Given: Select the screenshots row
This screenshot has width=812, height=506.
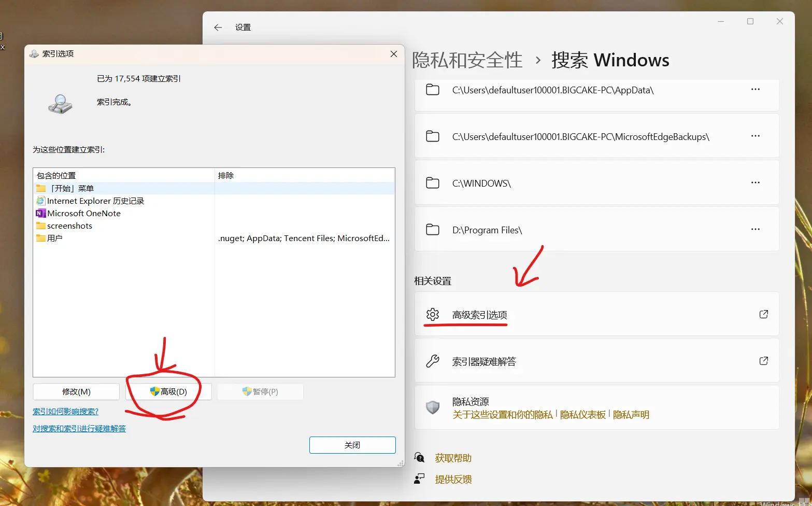Looking at the screenshot, I should tap(214, 226).
